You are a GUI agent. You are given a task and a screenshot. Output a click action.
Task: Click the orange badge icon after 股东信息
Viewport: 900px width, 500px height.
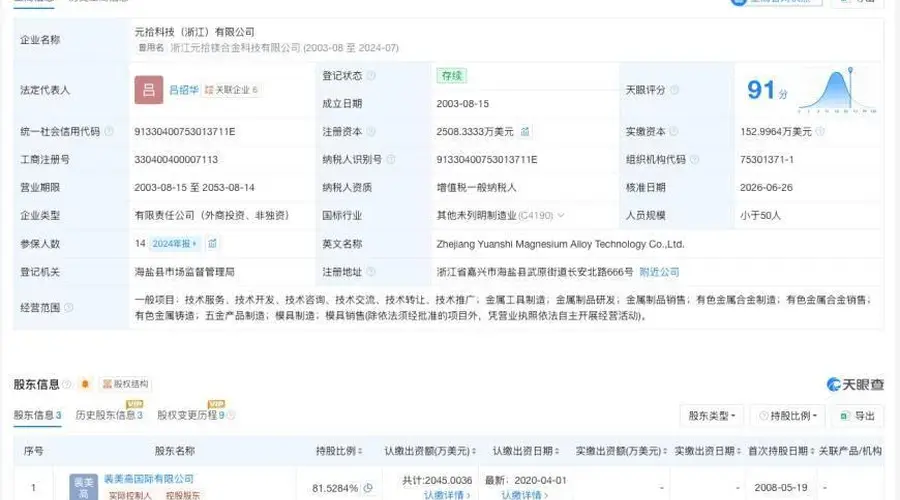(x=85, y=384)
